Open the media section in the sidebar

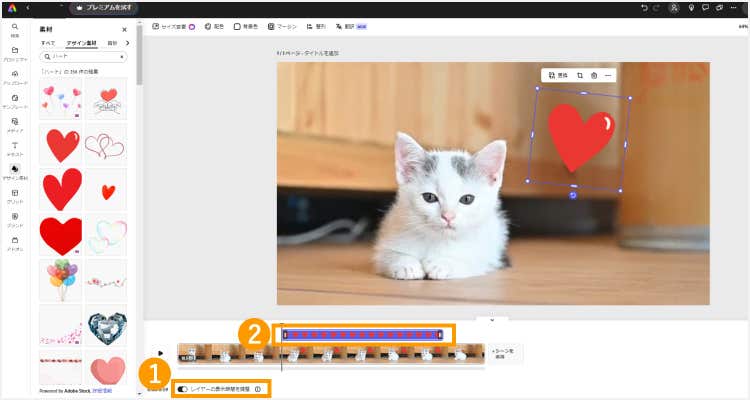click(15, 125)
